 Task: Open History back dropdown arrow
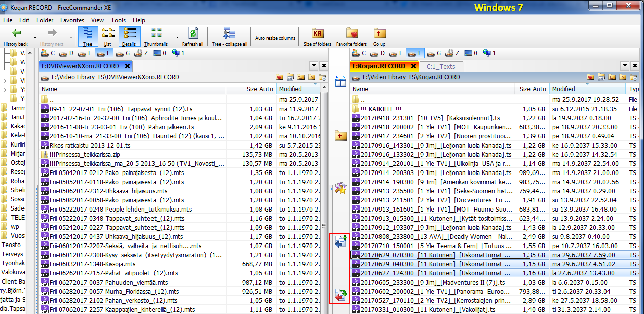point(35,37)
